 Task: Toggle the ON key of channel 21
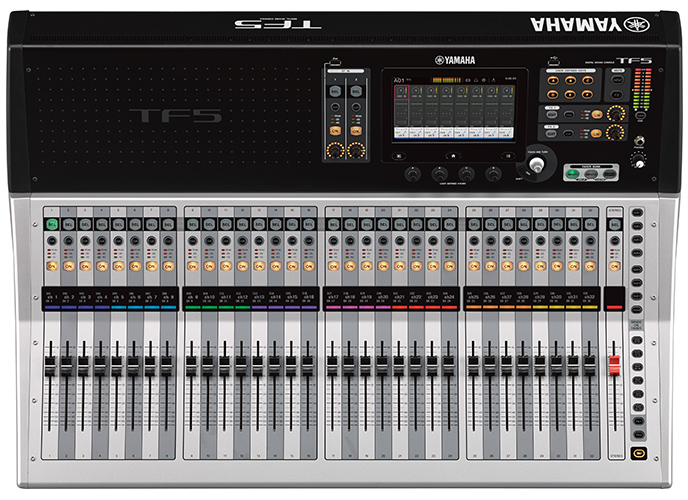400,266
